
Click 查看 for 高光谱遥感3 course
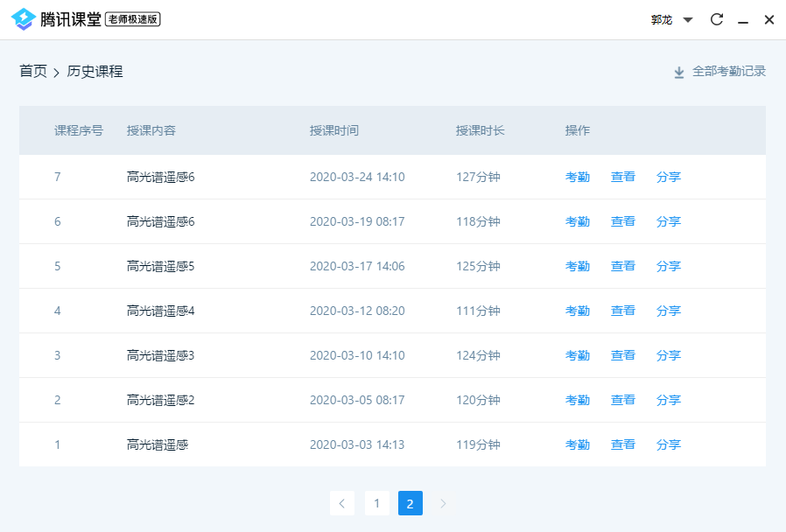622,355
